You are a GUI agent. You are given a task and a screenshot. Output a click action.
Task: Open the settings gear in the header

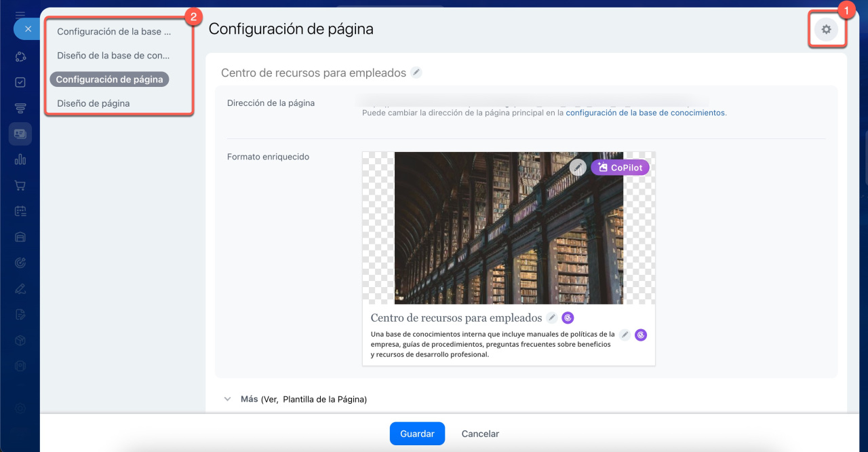click(826, 30)
